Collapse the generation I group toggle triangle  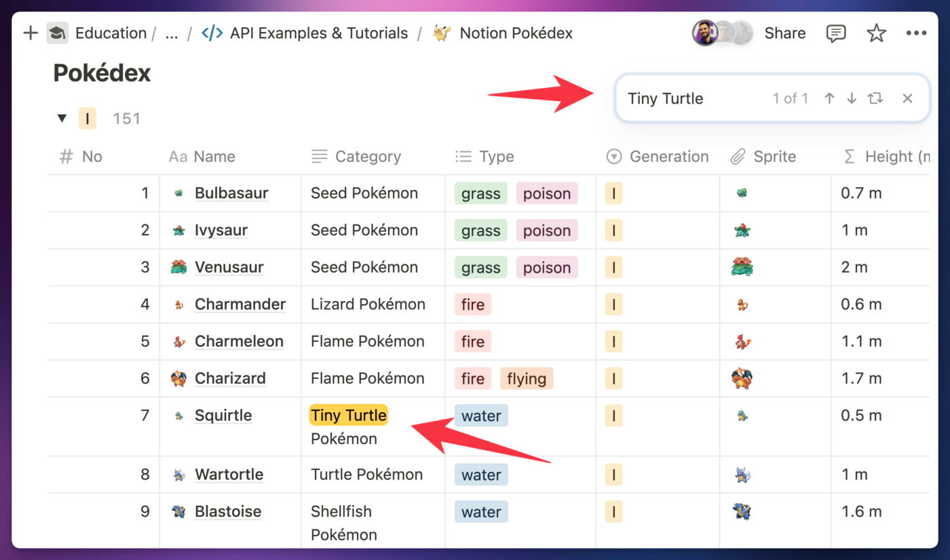click(62, 119)
